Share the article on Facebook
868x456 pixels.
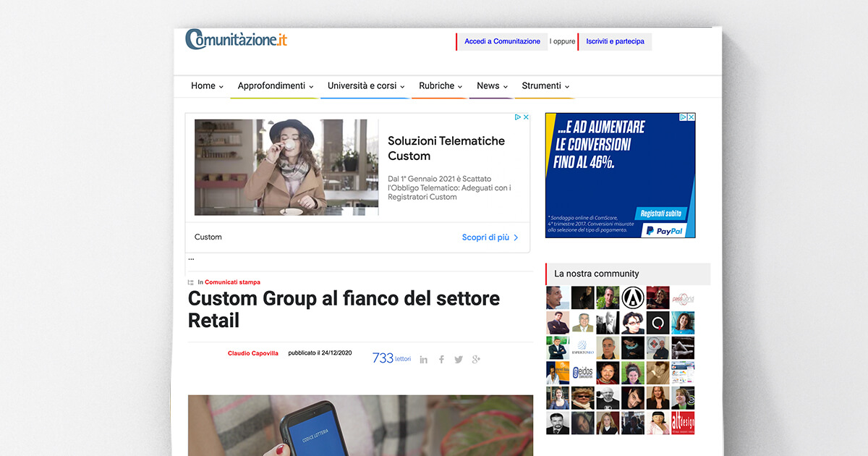coord(441,360)
